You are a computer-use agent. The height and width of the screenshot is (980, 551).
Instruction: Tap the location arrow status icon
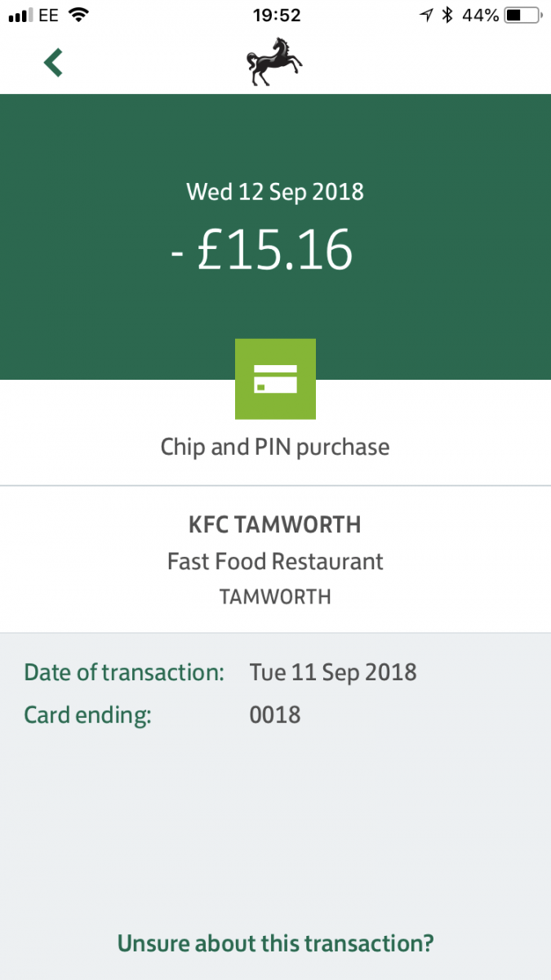(x=426, y=16)
